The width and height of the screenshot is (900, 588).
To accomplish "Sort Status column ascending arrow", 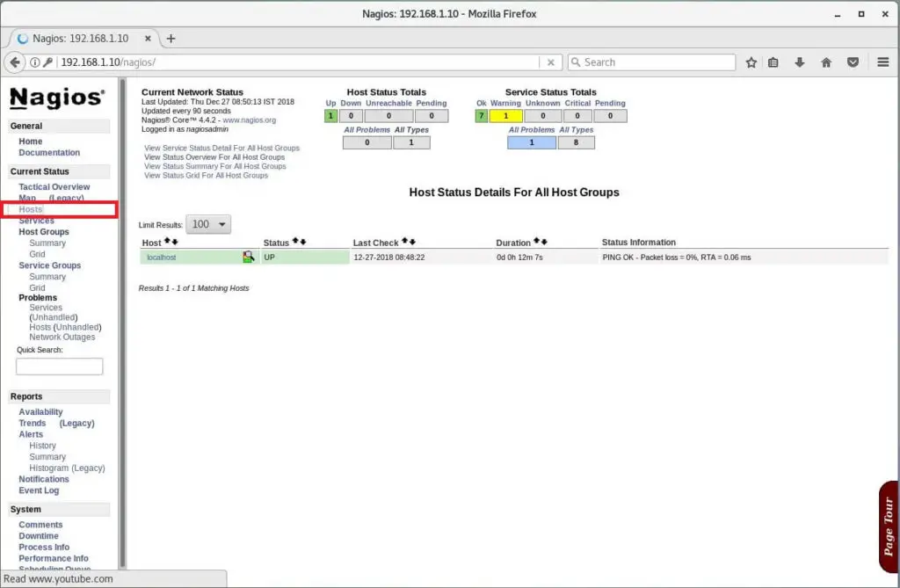I will coord(295,241).
